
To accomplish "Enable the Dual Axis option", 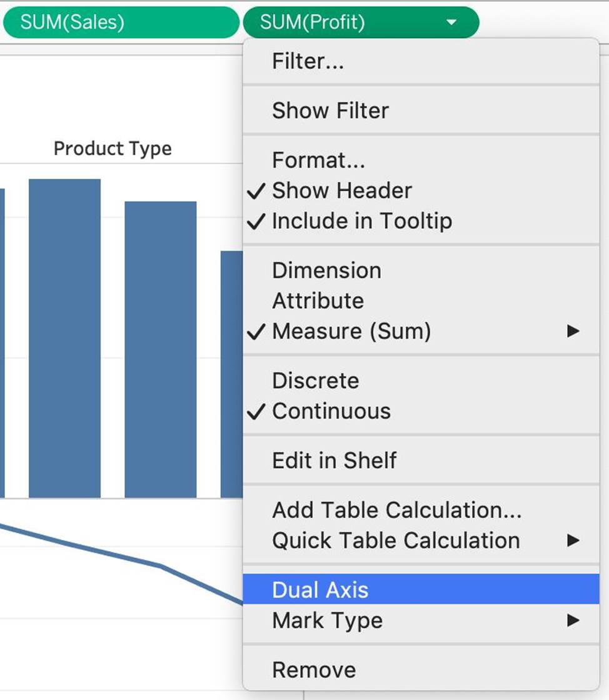I will [320, 590].
